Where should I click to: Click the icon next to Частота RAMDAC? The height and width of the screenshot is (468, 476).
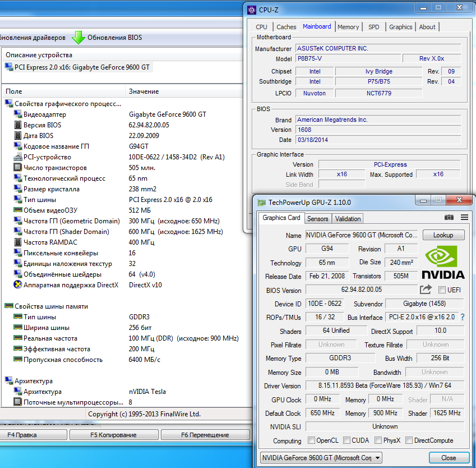[x=17, y=242]
